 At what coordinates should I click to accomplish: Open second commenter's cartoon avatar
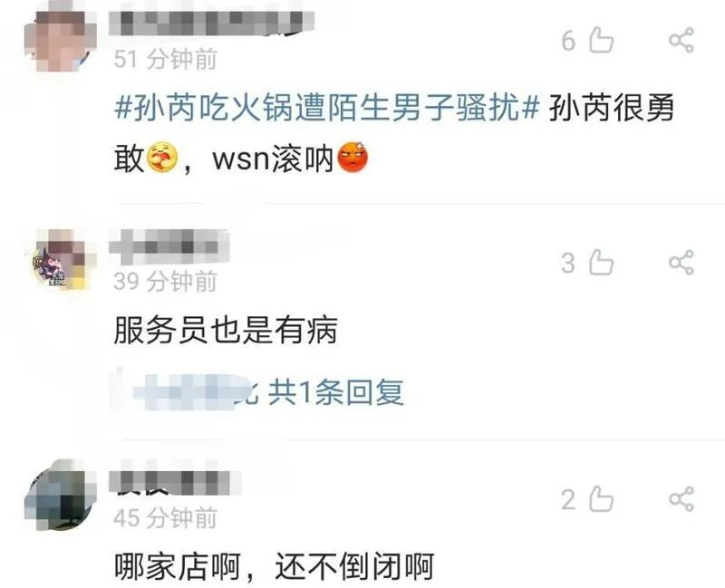[61, 260]
